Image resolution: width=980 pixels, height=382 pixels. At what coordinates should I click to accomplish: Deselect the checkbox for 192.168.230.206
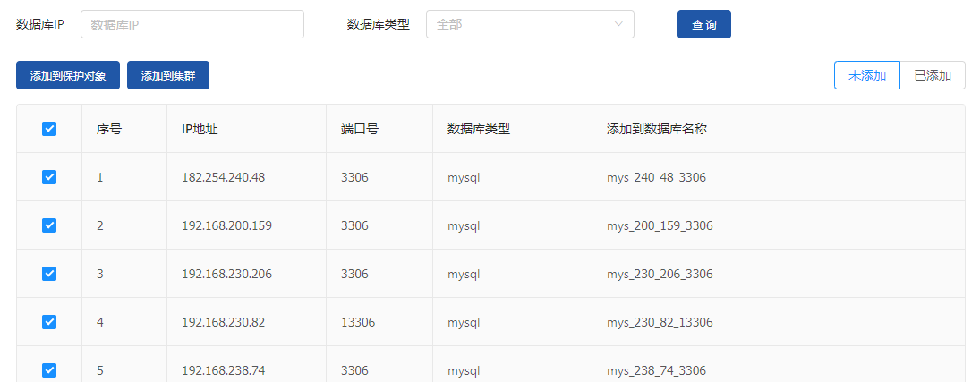(49, 274)
